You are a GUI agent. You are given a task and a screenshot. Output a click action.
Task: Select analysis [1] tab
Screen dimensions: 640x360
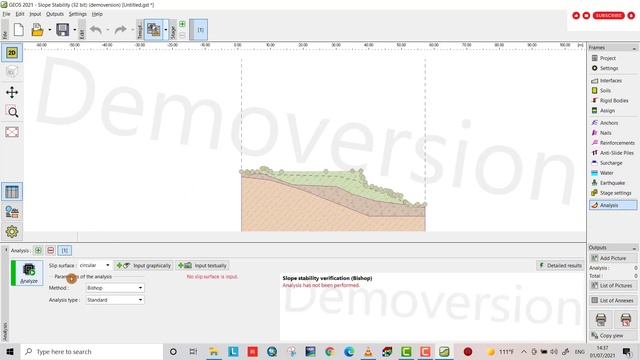64,251
